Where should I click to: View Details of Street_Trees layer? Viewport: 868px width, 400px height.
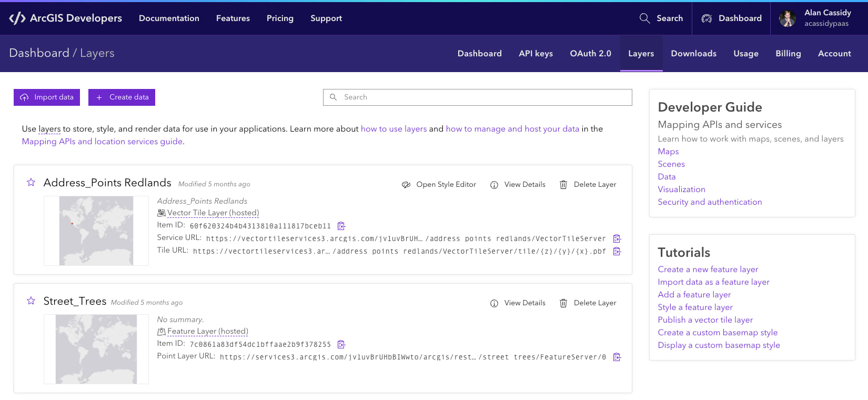click(518, 303)
